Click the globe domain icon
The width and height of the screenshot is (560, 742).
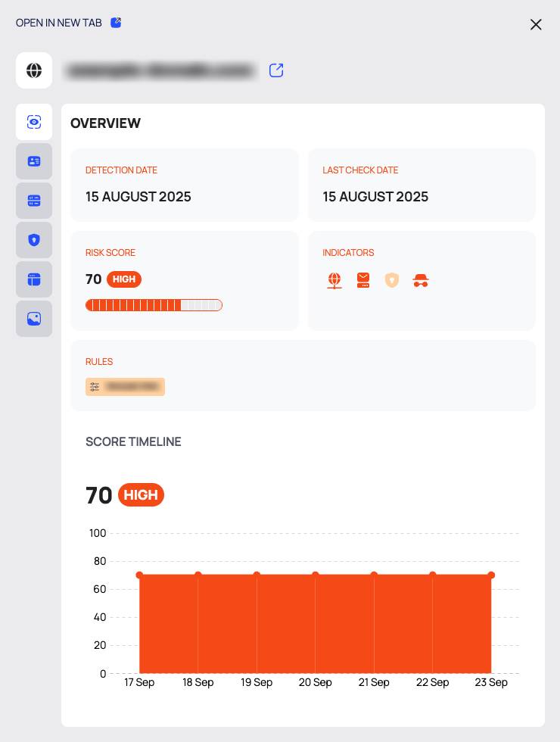tap(34, 70)
